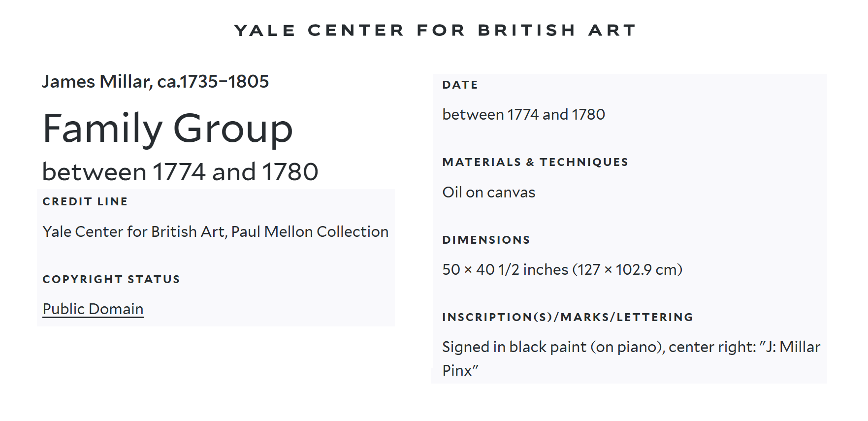Click the date subtitle beneath the Family Group title

pyautogui.click(x=180, y=172)
